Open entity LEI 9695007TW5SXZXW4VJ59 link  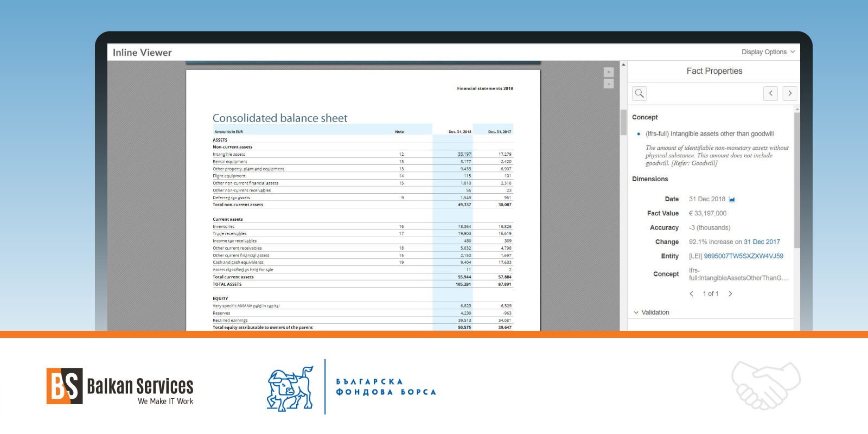coord(743,256)
